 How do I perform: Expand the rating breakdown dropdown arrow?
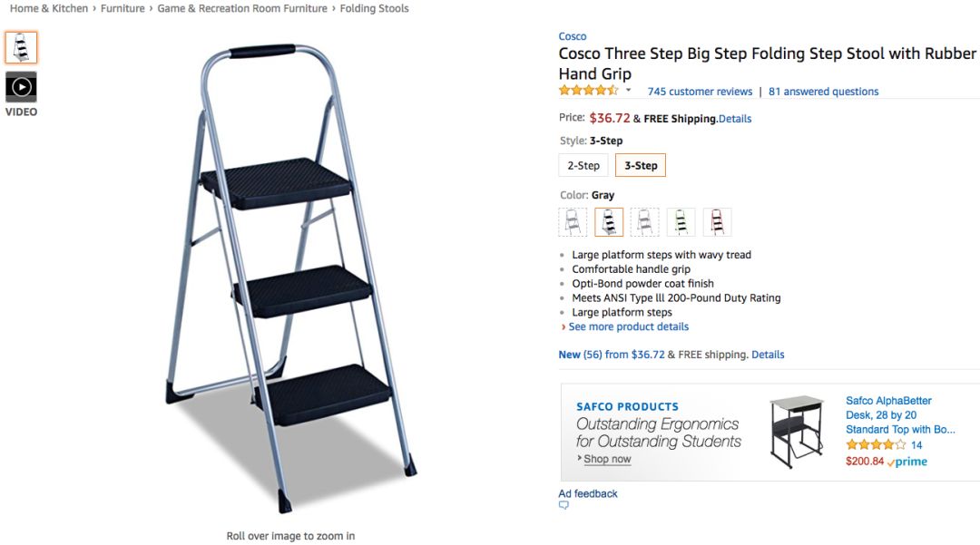tap(628, 91)
